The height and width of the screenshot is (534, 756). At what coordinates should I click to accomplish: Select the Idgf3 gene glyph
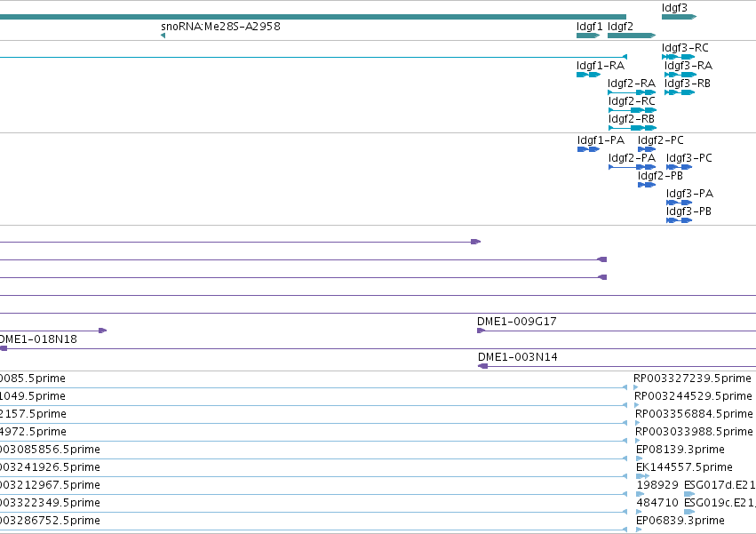tap(679, 17)
